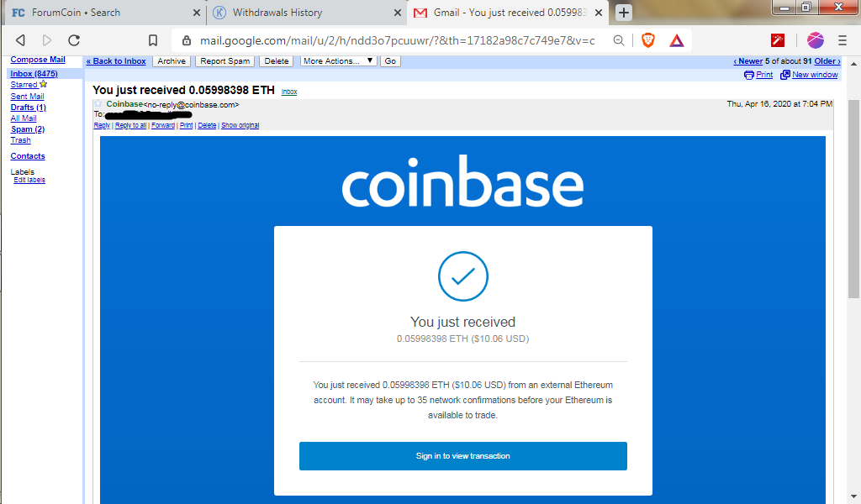This screenshot has height=504, width=861.
Task: Open the profile avatar icon
Action: point(816,40)
